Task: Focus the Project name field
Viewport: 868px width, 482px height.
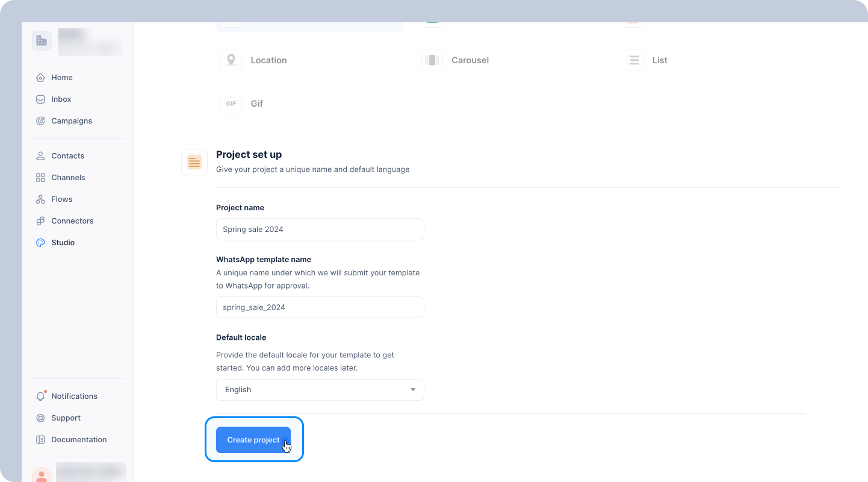Action: 320,230
